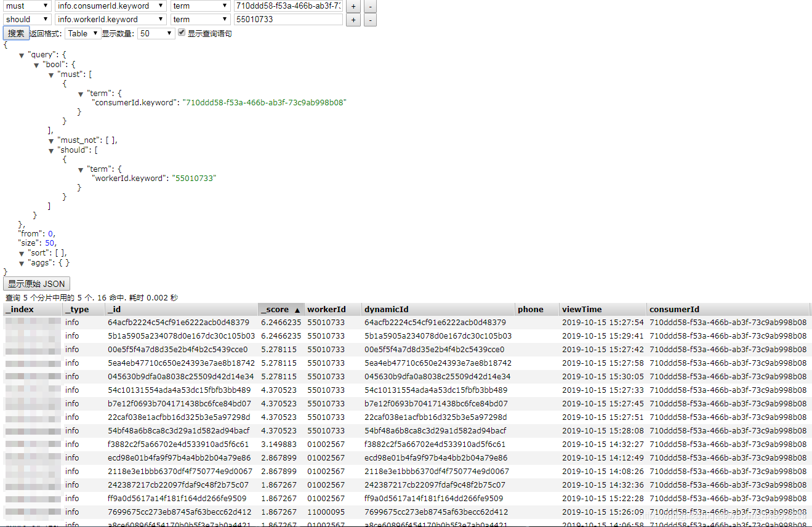Screen dimensions: 812x527
Task: Collapse the "term" node under should
Action: (x=81, y=169)
